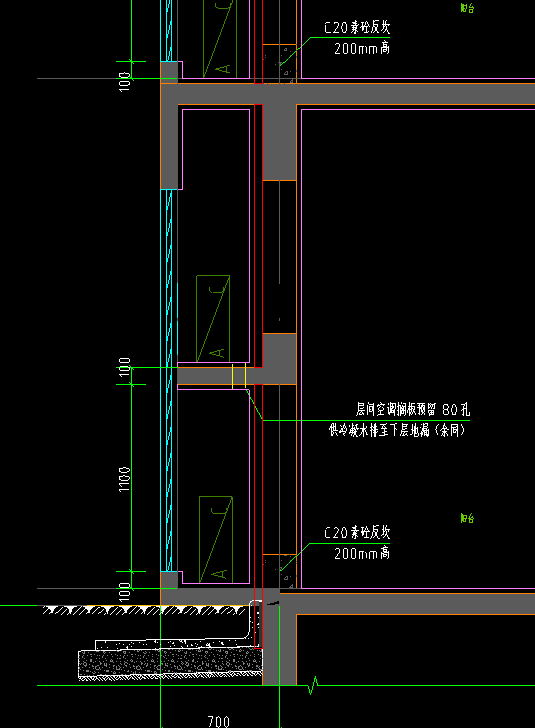Click the "供冷凝水排至下层地漏（余同）" note text
The width and height of the screenshot is (535, 728).
397,429
